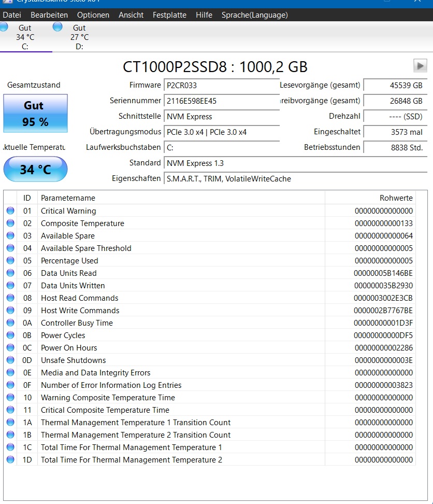
Task: Click status icon of Data Units Read row
Action: coord(10,273)
